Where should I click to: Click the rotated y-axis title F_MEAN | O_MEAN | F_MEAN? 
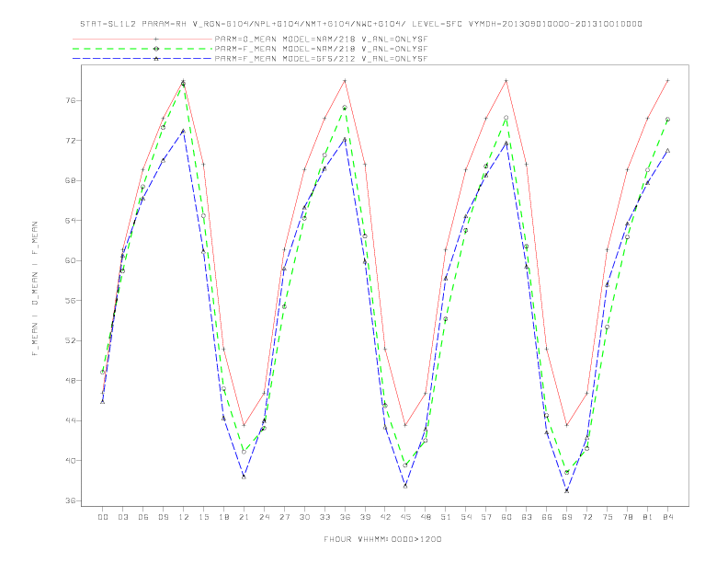pos(35,289)
